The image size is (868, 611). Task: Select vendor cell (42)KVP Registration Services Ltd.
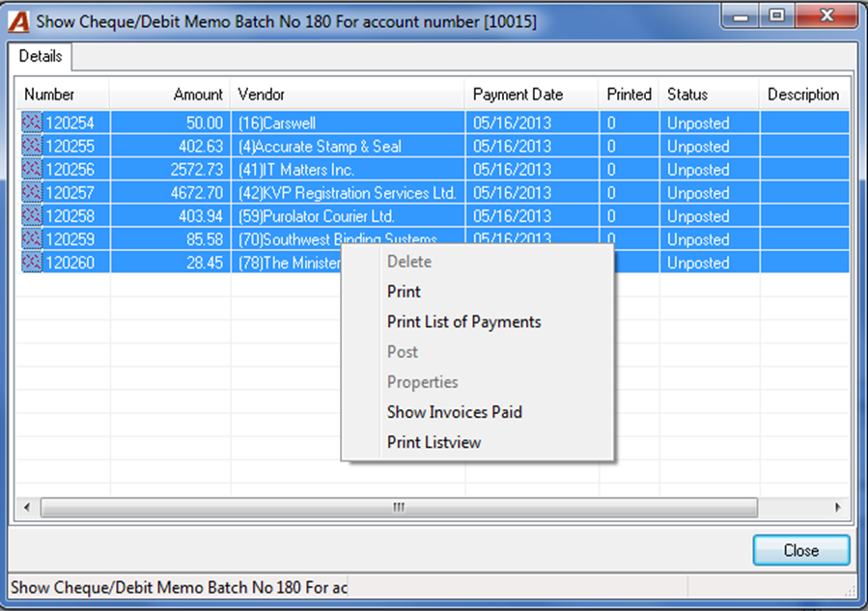[347, 193]
